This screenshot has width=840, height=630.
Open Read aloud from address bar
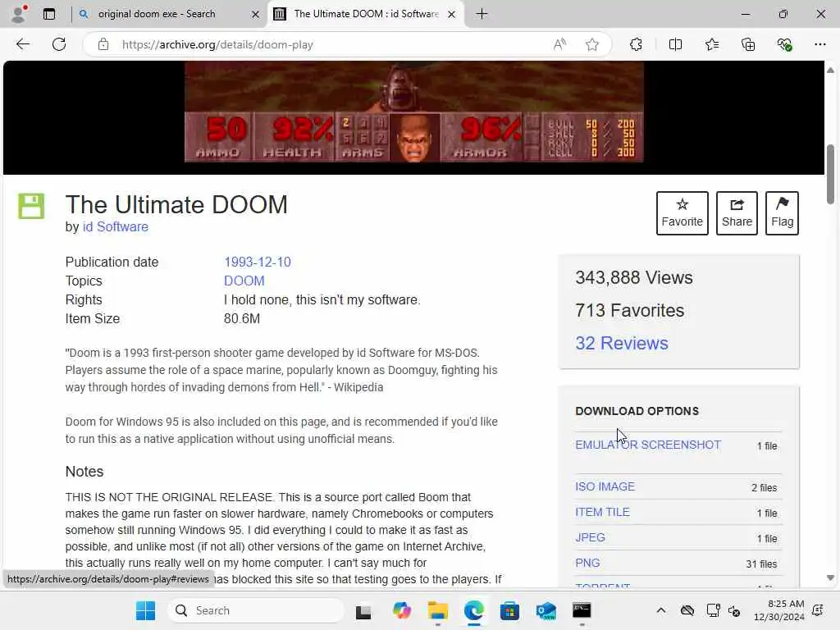point(559,44)
